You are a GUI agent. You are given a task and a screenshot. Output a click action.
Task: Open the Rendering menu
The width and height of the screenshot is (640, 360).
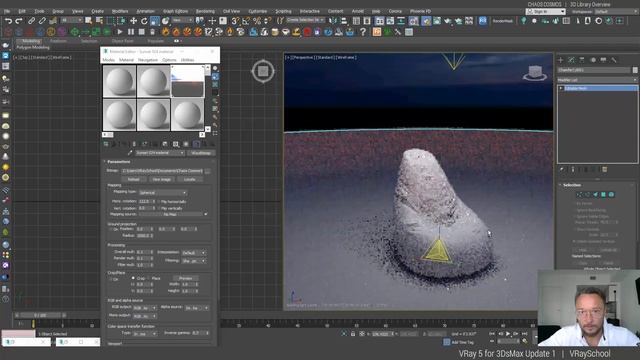click(x=205, y=11)
